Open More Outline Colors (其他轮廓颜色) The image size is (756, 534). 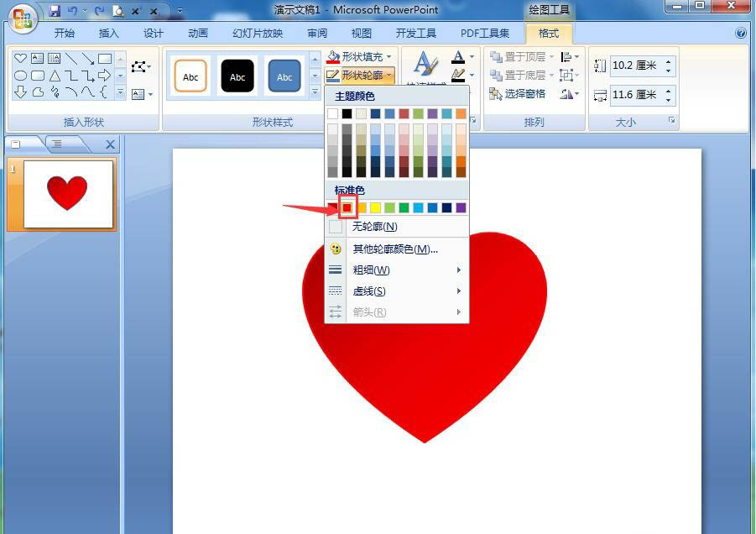(397, 249)
